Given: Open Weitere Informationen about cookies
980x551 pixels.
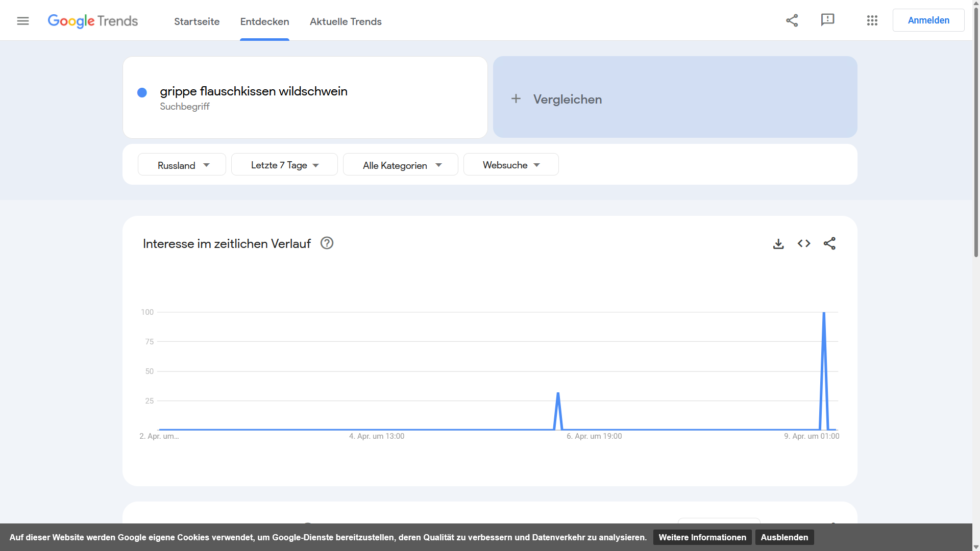Looking at the screenshot, I should click(x=702, y=537).
